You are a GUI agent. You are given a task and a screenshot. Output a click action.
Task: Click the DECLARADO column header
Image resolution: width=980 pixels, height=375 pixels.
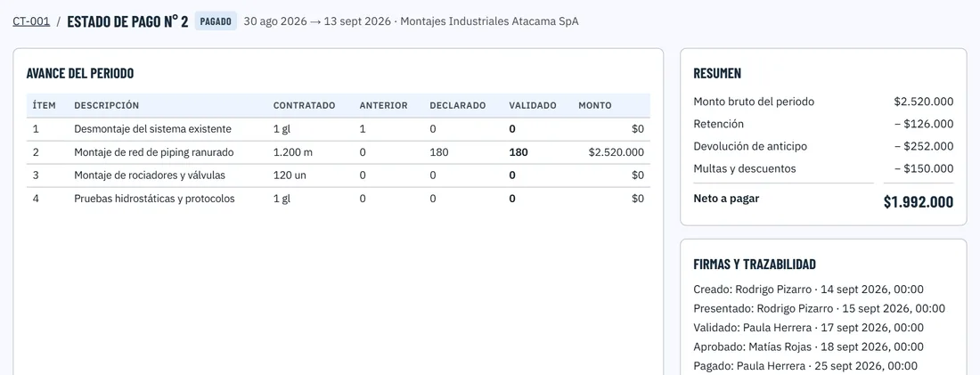[x=458, y=106]
